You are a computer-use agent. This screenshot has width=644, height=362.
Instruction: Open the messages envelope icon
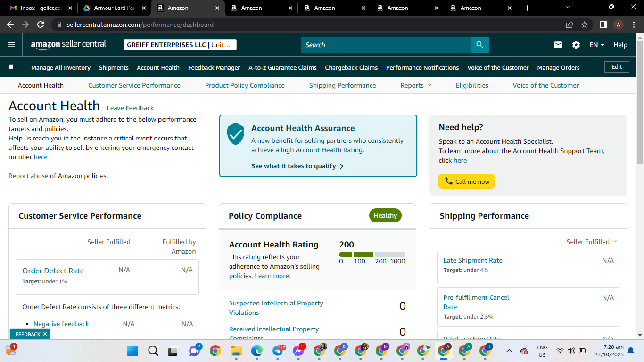click(558, 45)
